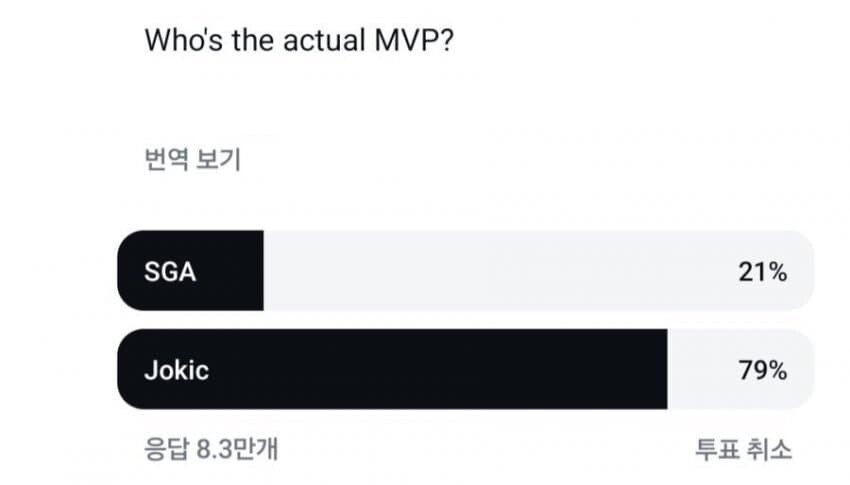Click the light unfilled part of SGA bar
Viewport: 850px width, 485px height.
[500, 271]
